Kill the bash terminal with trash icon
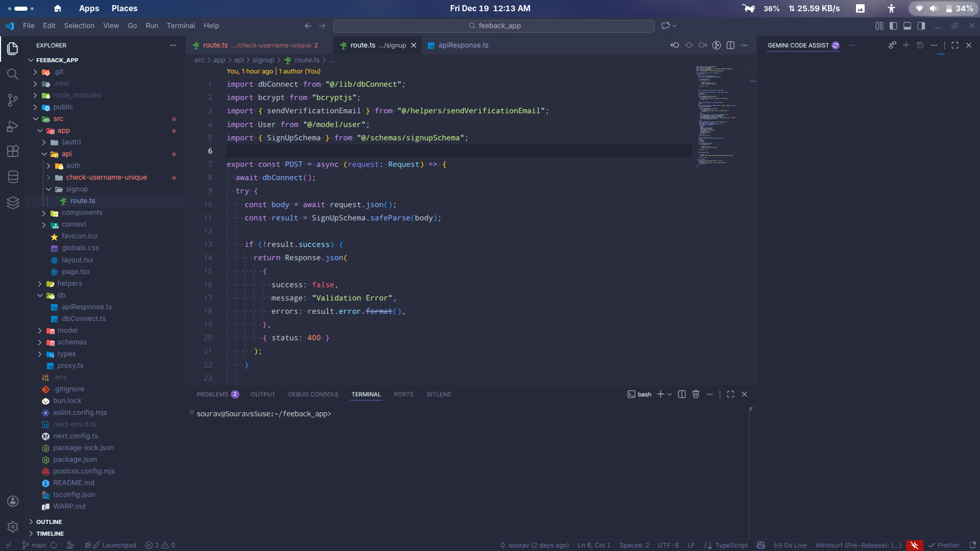The height and width of the screenshot is (551, 980). point(696,394)
